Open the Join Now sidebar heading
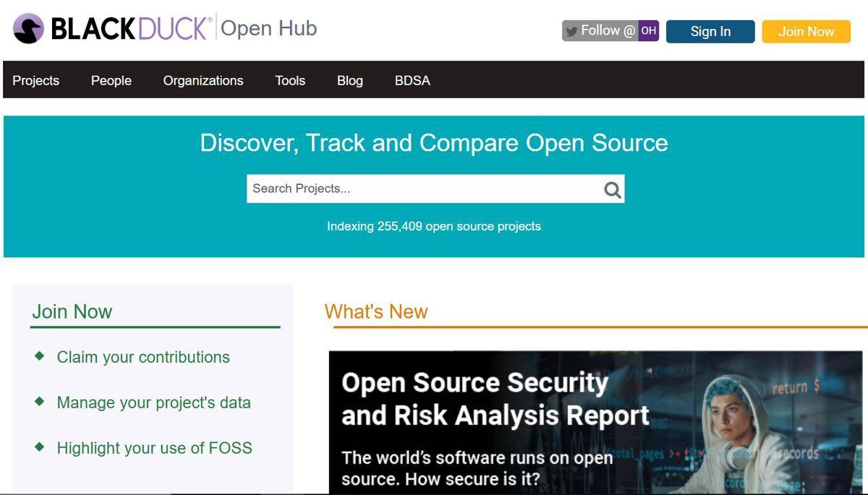This screenshot has height=495, width=868. [72, 311]
